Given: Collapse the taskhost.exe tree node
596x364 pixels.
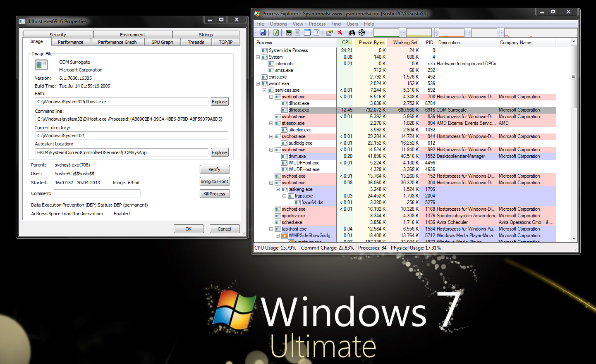Looking at the screenshot, I should (271, 229).
